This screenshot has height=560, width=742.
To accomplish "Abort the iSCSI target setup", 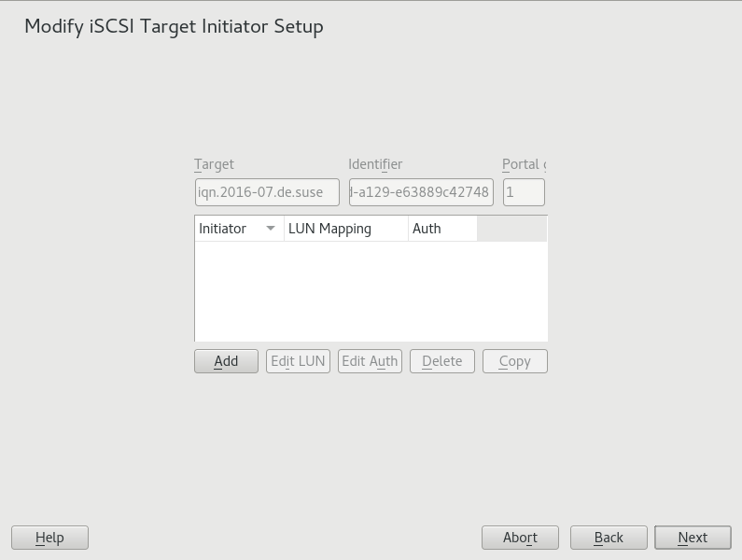I will pos(520,538).
